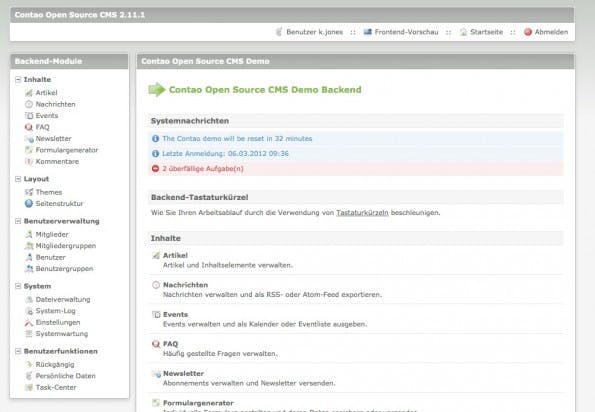Click the Nachrichten clock icon in the sidebar
This screenshot has width=595, height=412.
click(x=29, y=104)
